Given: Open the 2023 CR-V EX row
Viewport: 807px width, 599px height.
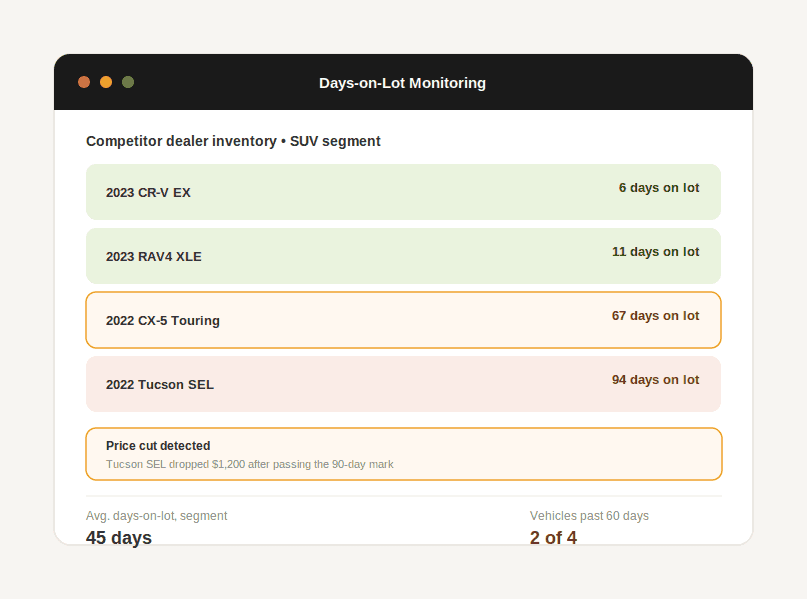Looking at the screenshot, I should (x=404, y=192).
